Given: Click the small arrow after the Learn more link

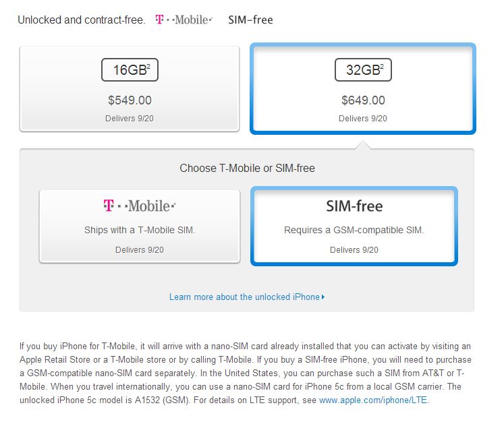Looking at the screenshot, I should click(x=324, y=297).
